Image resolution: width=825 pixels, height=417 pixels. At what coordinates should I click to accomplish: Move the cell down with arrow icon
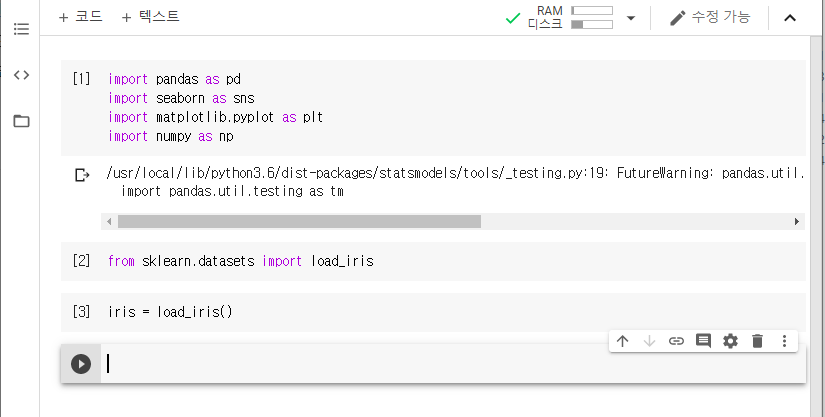[x=649, y=341]
